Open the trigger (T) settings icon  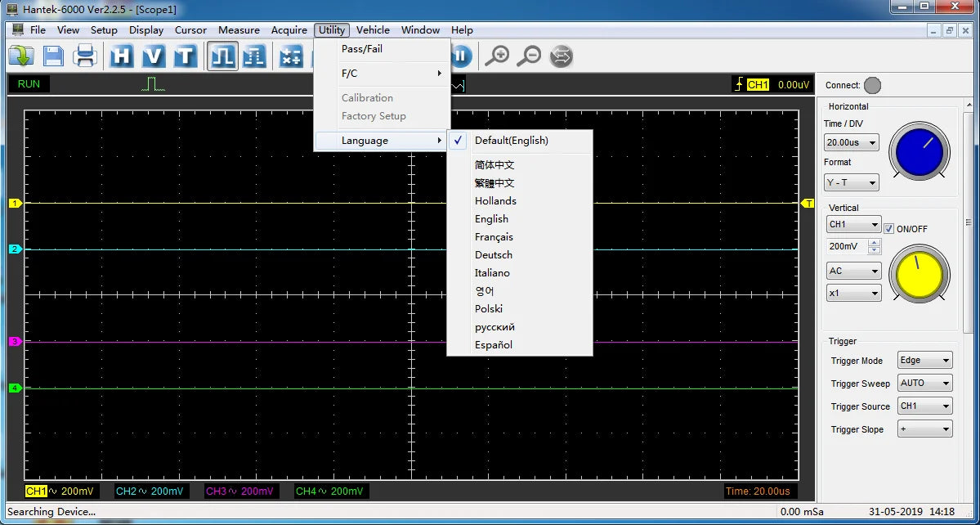coord(186,56)
